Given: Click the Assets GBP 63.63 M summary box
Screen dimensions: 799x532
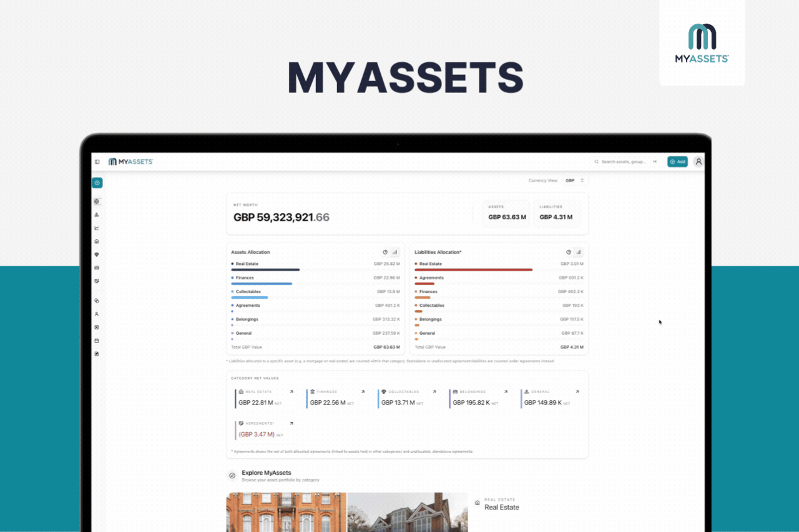Looking at the screenshot, I should click(506, 213).
